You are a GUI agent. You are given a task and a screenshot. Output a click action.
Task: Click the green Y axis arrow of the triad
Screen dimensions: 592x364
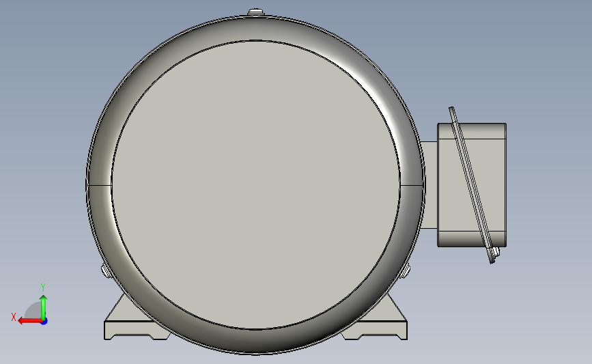click(x=44, y=307)
